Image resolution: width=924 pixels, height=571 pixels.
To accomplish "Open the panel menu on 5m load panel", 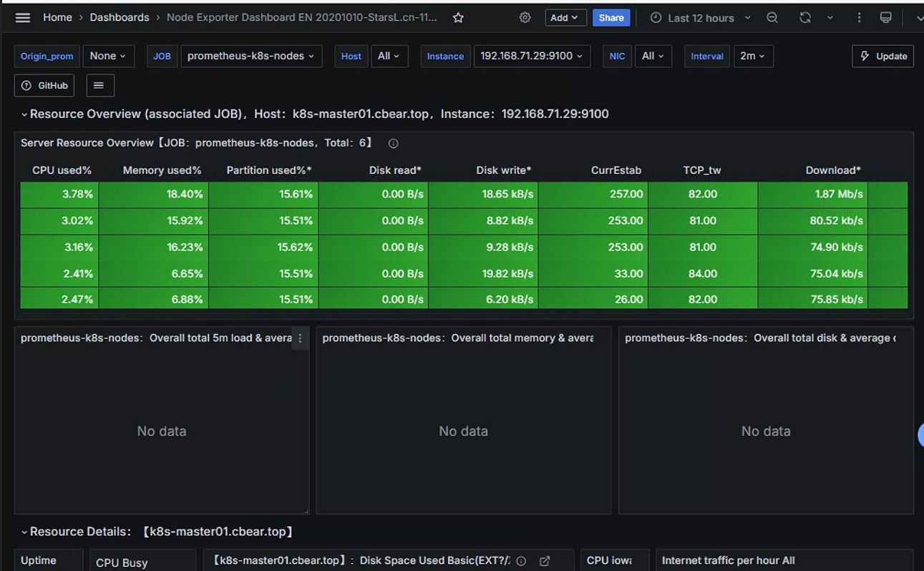I will click(x=300, y=338).
